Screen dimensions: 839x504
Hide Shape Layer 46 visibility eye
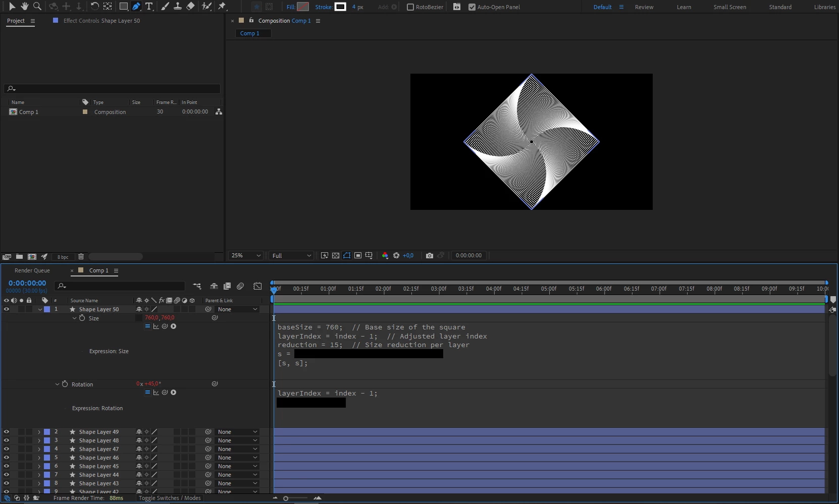(x=7, y=458)
